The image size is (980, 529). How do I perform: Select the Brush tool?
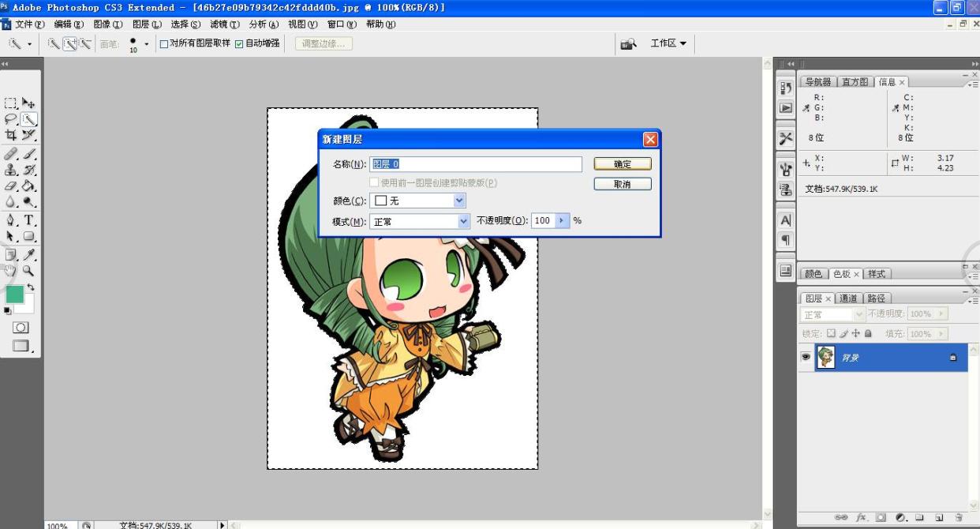point(28,153)
